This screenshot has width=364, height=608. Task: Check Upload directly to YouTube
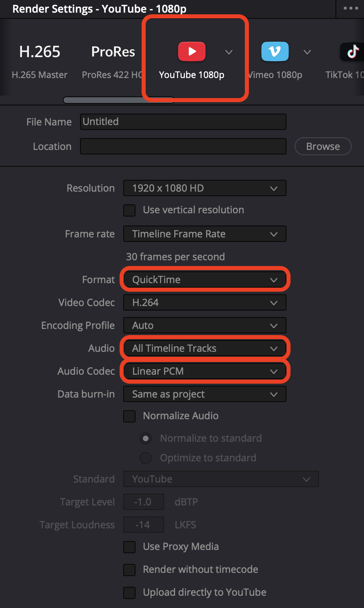coord(129,593)
